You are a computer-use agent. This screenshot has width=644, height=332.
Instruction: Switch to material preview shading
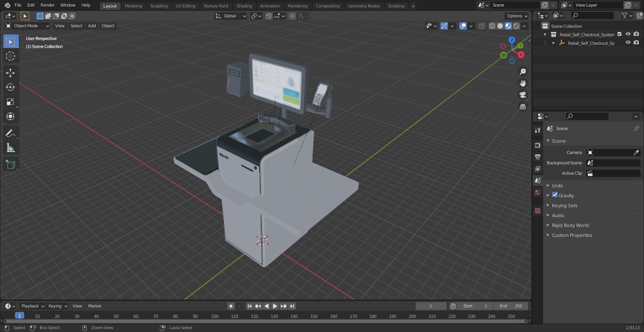tap(508, 26)
